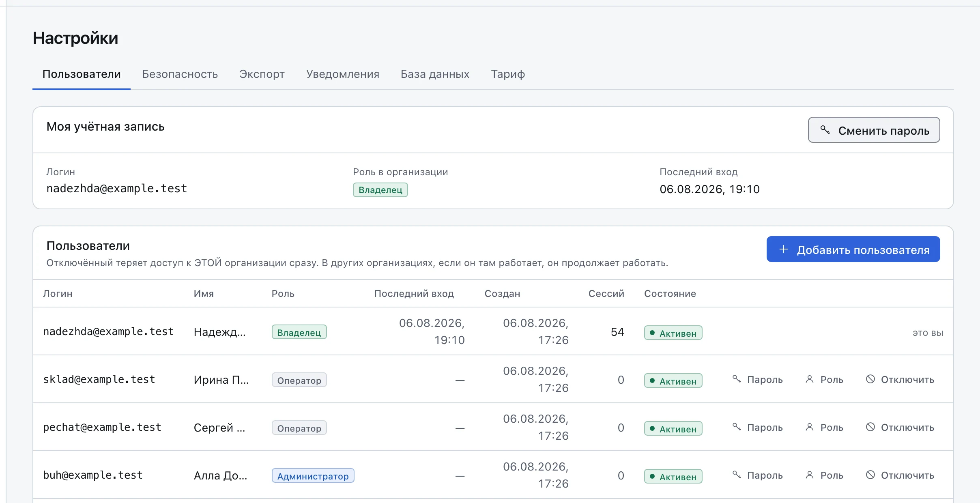Click the Имя column header
This screenshot has width=980, height=503.
click(x=204, y=293)
